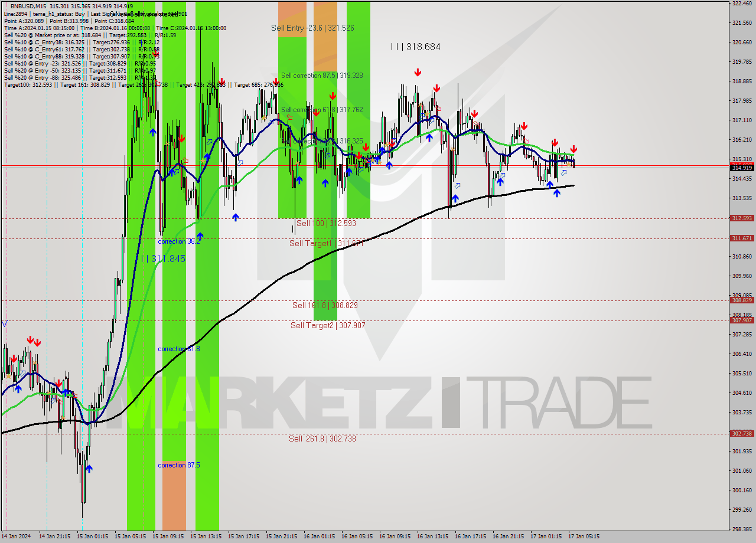Click the '16 Jan 13:15' time axis label
The height and width of the screenshot is (543, 756).
432,537
